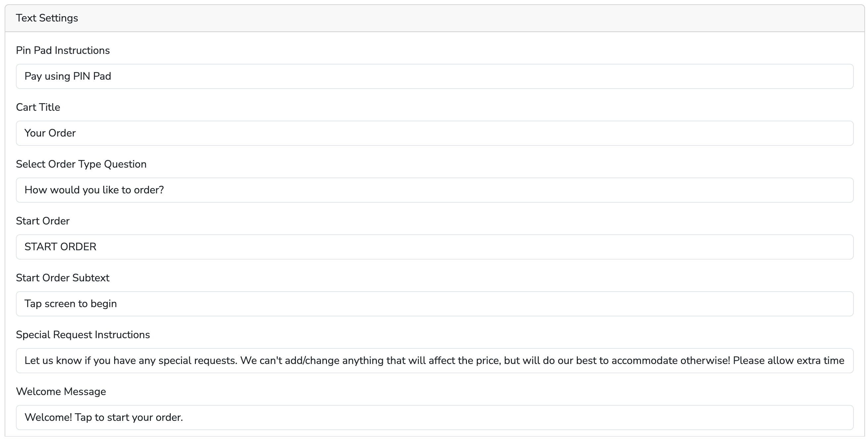Place cursor on the word accommodate

644,361
